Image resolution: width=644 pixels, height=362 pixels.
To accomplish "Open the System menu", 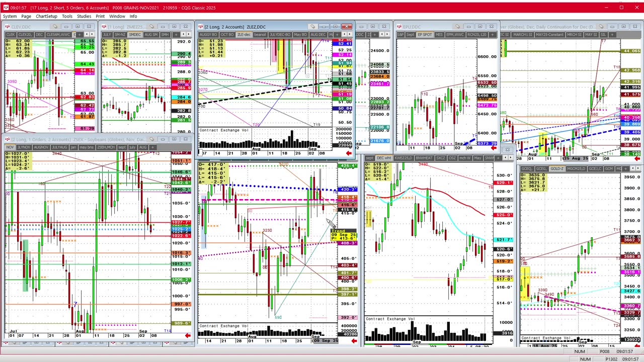I will pyautogui.click(x=10, y=16).
